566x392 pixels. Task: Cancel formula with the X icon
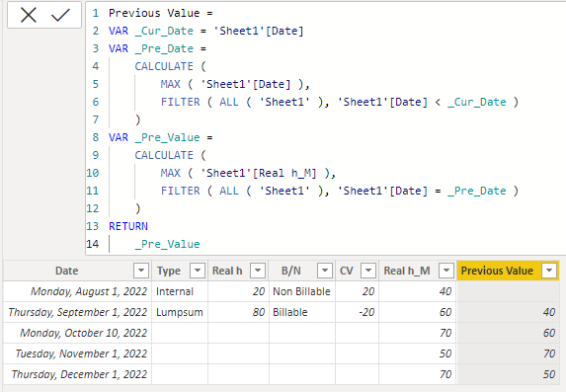tap(29, 15)
